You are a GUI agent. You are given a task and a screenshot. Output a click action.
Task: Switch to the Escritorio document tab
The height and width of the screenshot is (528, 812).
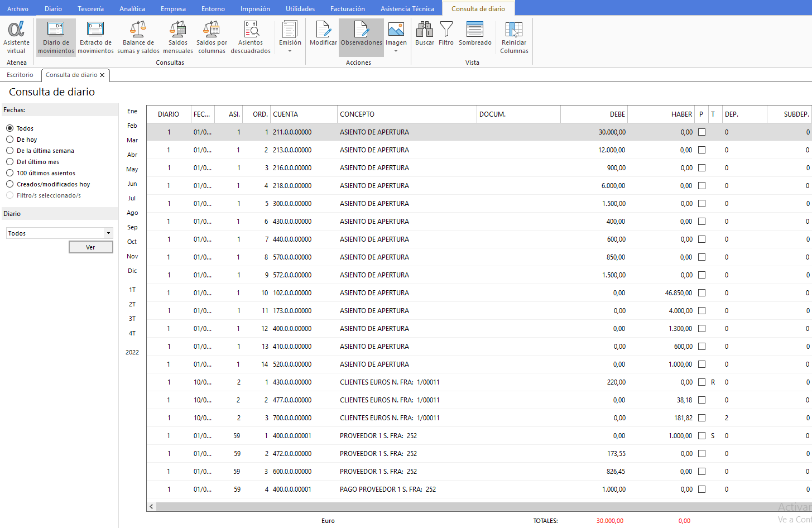click(x=20, y=75)
